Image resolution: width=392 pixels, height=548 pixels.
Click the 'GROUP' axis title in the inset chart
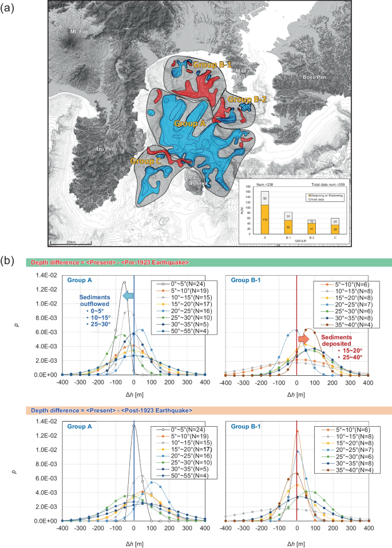point(300,241)
